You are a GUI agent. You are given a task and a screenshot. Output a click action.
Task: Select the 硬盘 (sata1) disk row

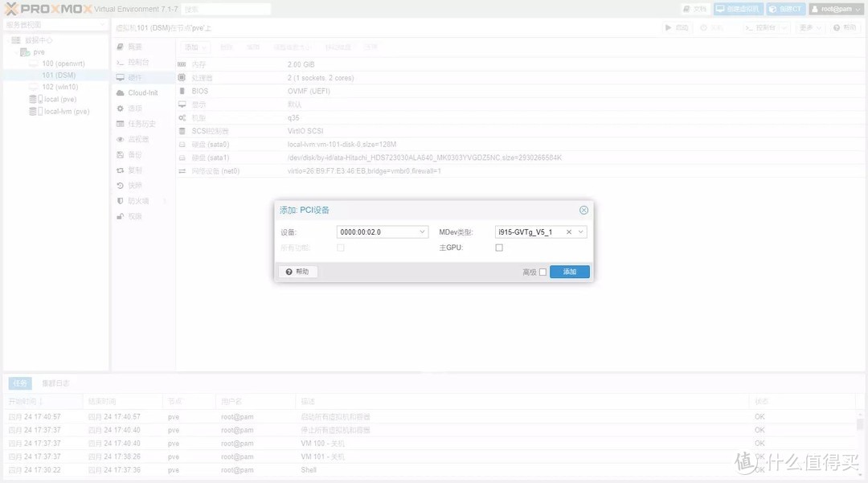pyautogui.click(x=520, y=158)
